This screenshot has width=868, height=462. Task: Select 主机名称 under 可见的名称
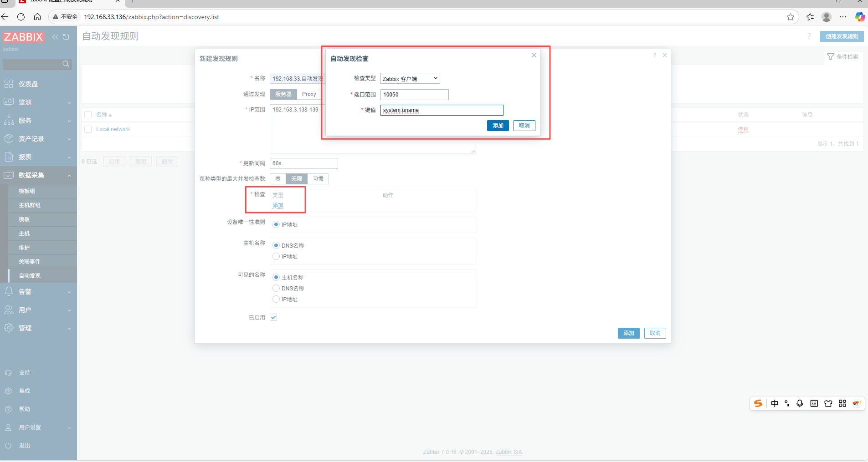click(276, 277)
